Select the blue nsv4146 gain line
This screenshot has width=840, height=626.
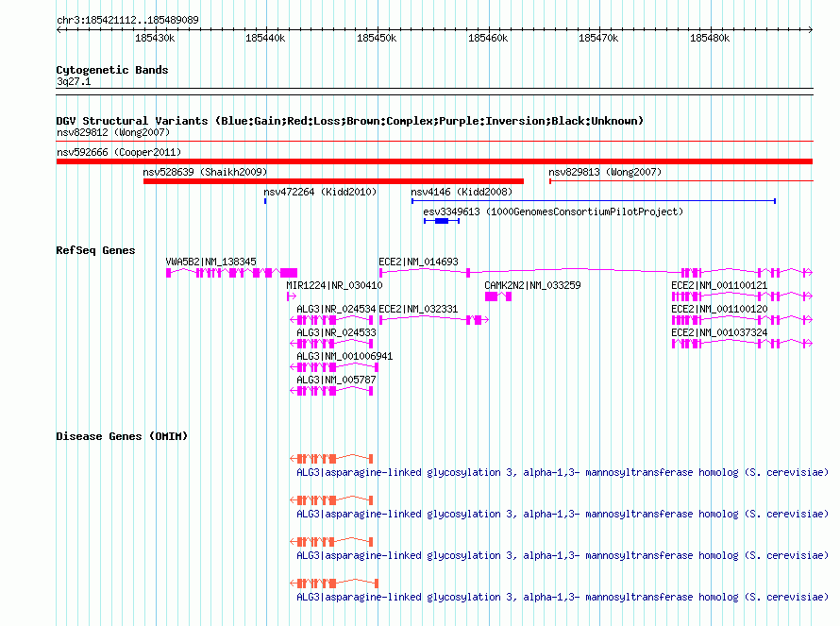click(x=594, y=201)
